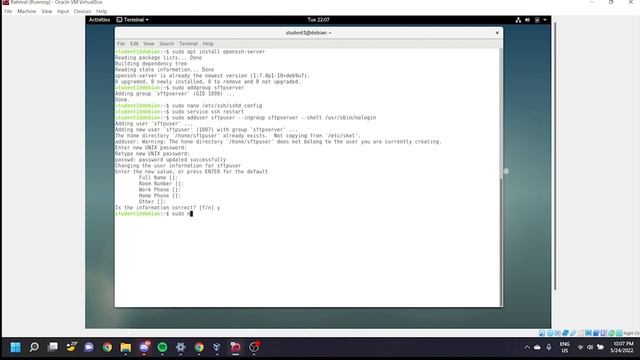Click GNOME power status icon
Viewport: 640px width, 360px height.
point(537,20)
